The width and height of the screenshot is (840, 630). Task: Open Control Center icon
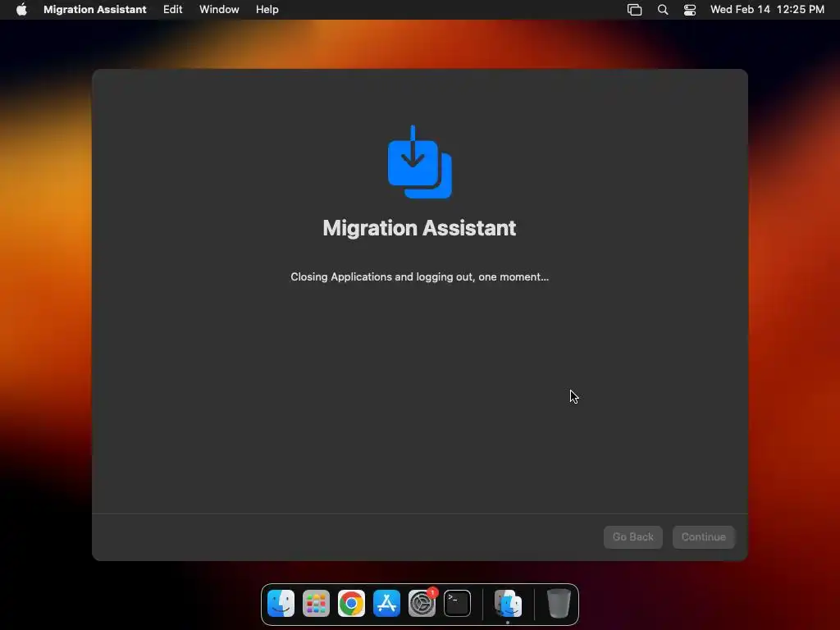click(x=690, y=10)
